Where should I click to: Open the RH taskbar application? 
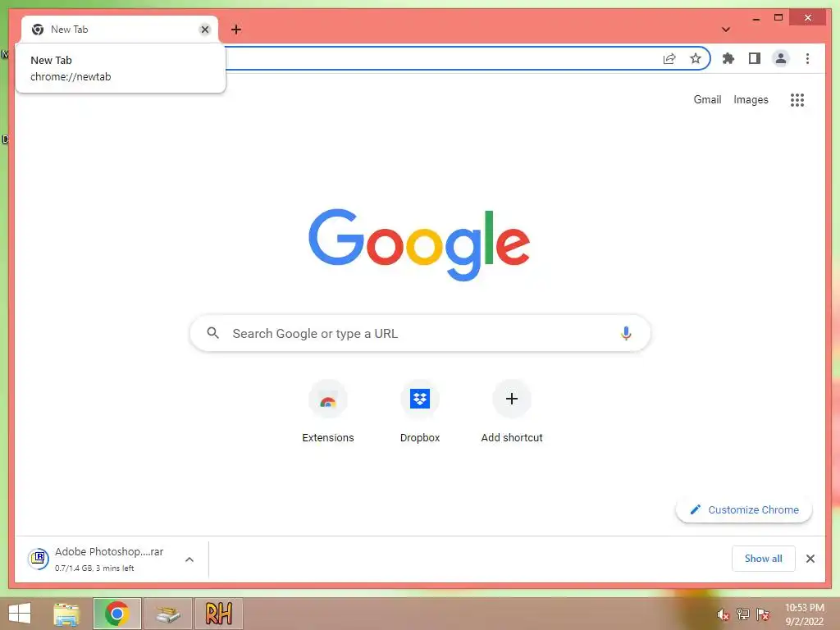[x=218, y=614]
